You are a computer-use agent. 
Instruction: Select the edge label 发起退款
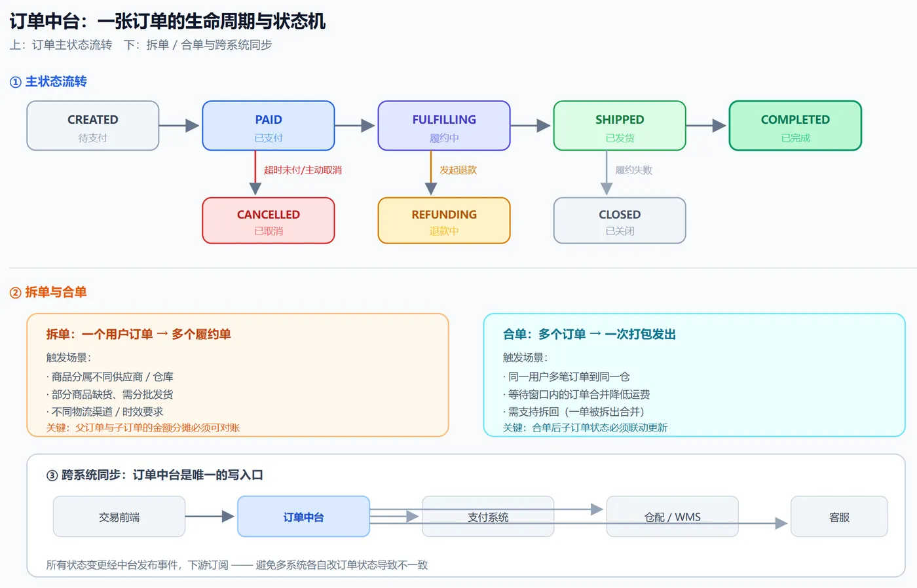pos(458,170)
